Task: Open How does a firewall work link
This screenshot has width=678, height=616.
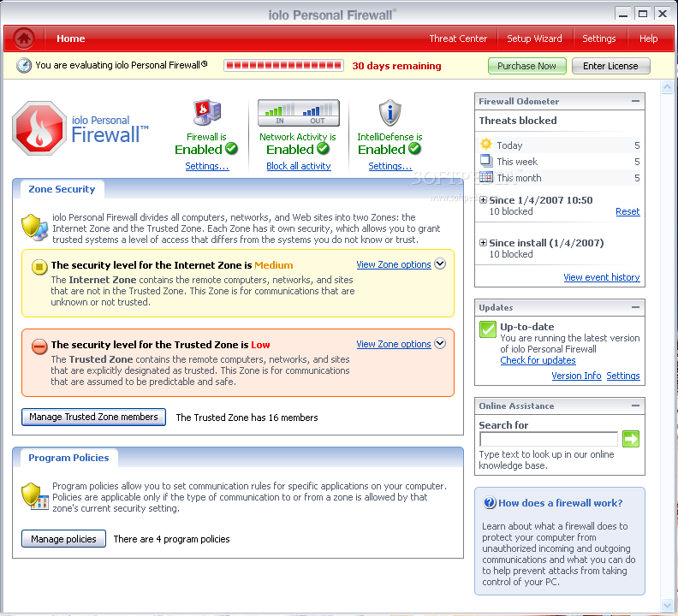Action: tap(561, 503)
